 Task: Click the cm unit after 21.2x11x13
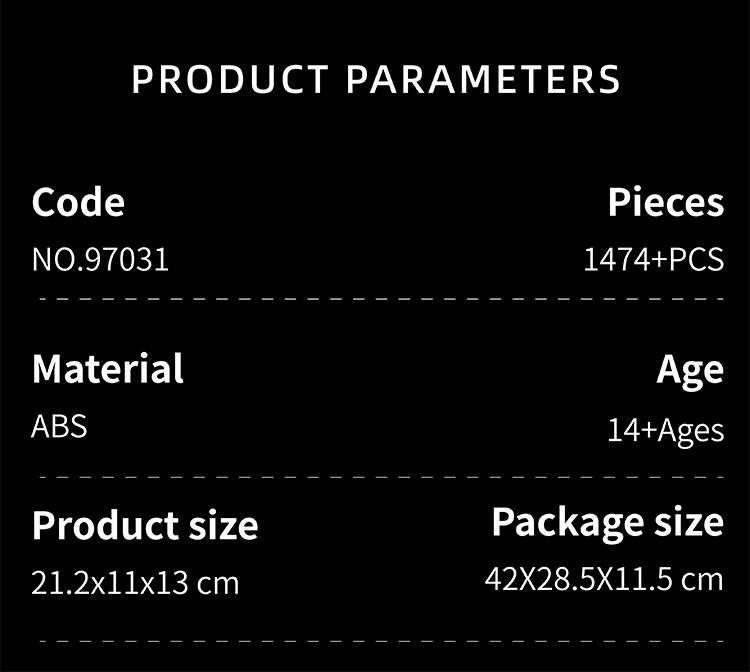pos(217,582)
